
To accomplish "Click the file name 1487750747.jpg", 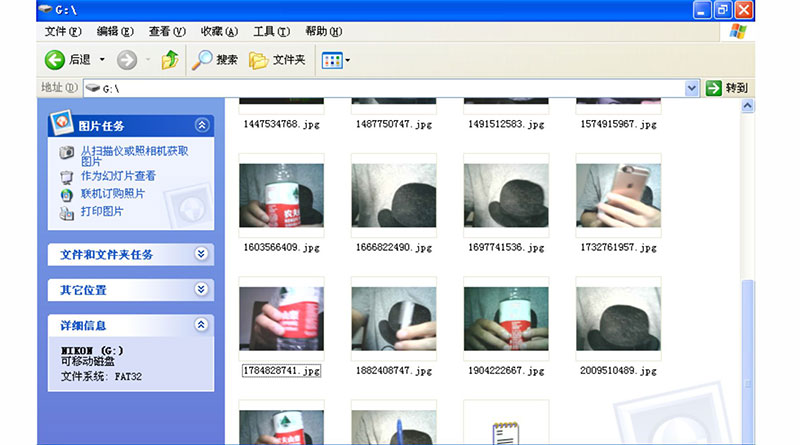I will coord(394,124).
